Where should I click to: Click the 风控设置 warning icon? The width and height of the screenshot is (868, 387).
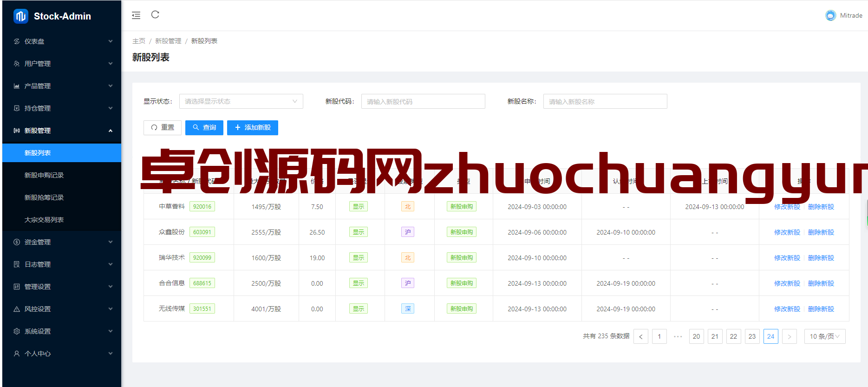17,309
